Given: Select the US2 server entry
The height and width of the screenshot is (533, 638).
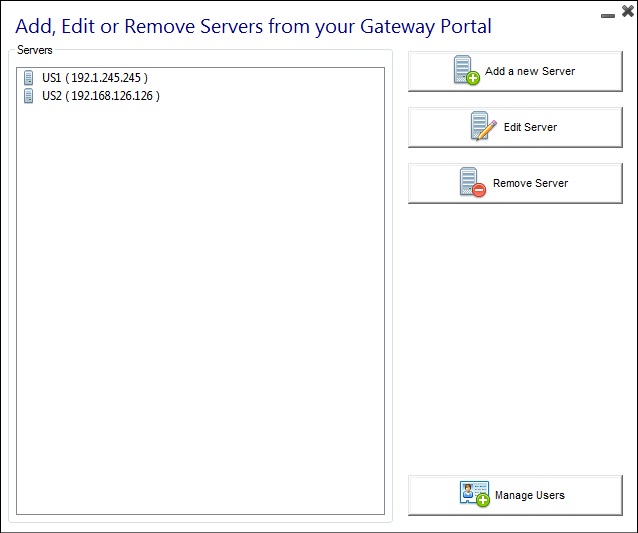Looking at the screenshot, I should pos(100,96).
